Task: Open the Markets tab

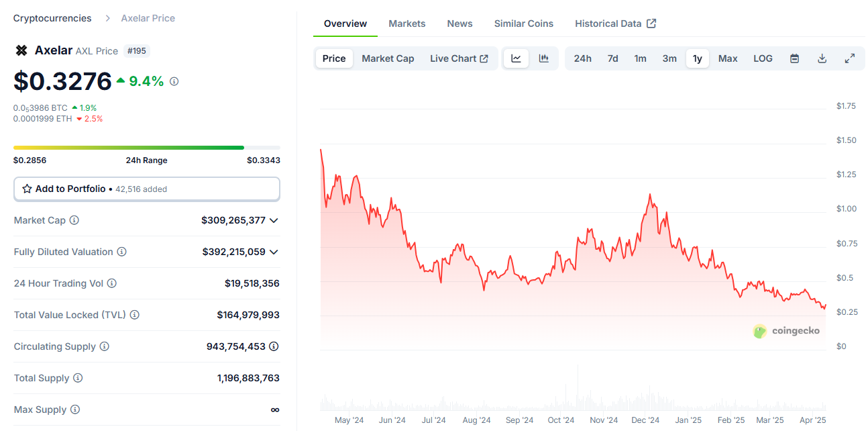Action: click(406, 23)
